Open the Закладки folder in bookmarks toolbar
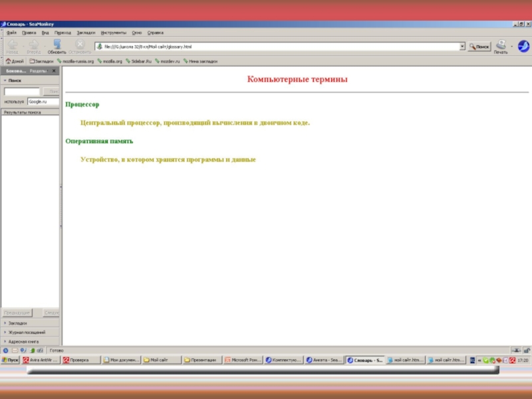Screen dimensions: 532x399 pos(41,61)
